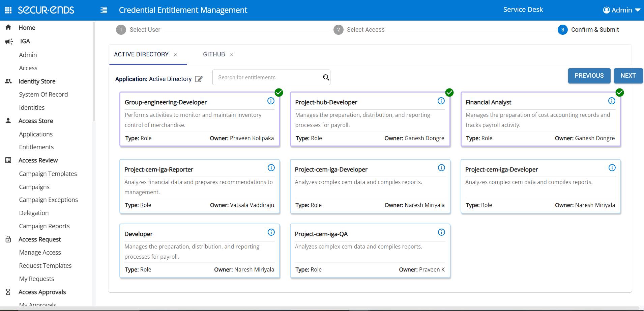This screenshot has height=311, width=644.
Task: Open Request Templates
Action: (x=46, y=265)
